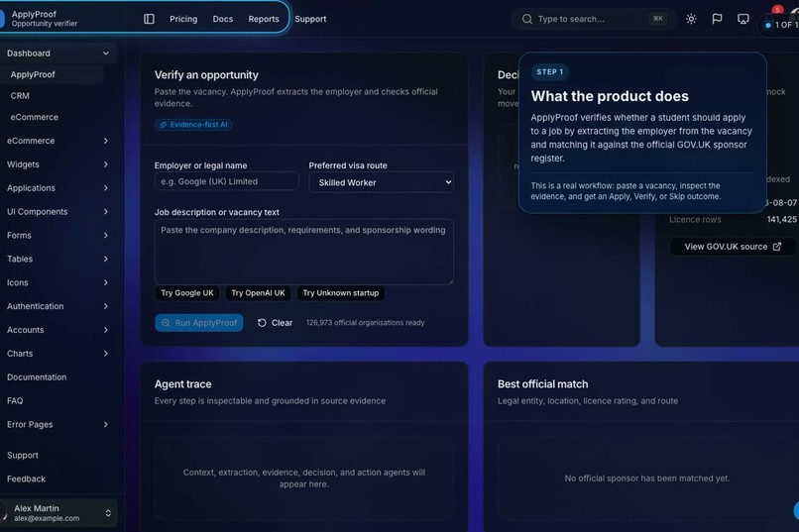Expand the Applications sidebar group
Viewport: 799px width, 532px height.
(58, 188)
